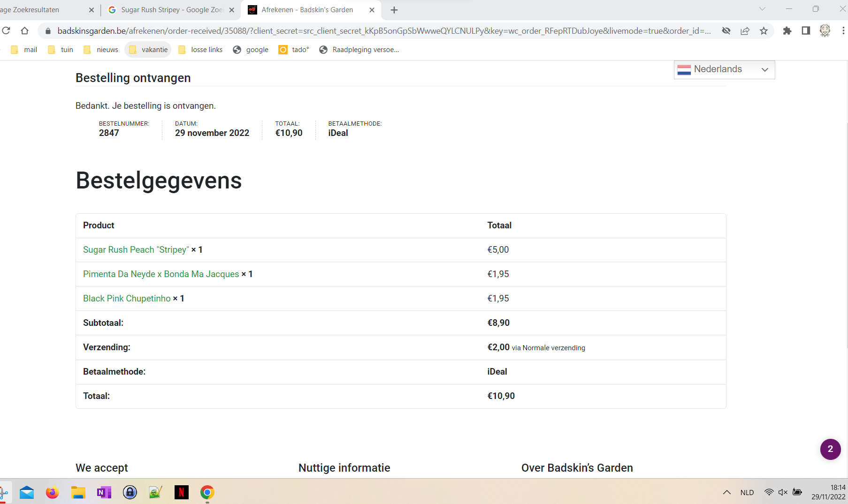848x504 pixels.
Task: Close the Zoekresultaten tab
Action: click(91, 10)
